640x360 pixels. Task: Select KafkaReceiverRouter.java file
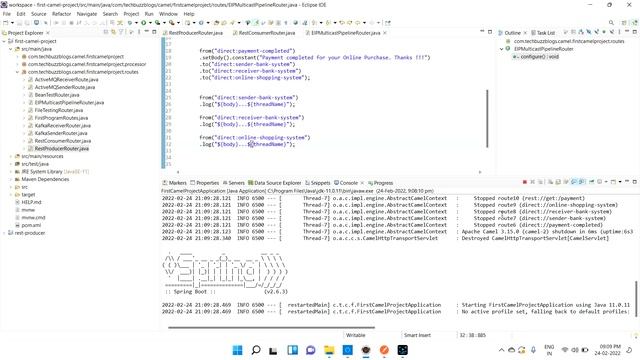(x=62, y=126)
